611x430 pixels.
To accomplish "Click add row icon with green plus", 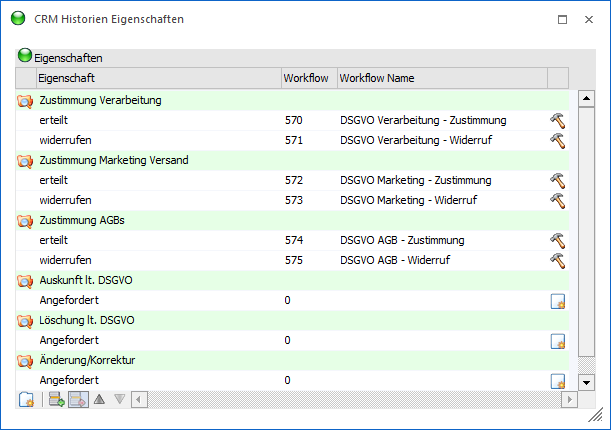I will pyautogui.click(x=57, y=400).
